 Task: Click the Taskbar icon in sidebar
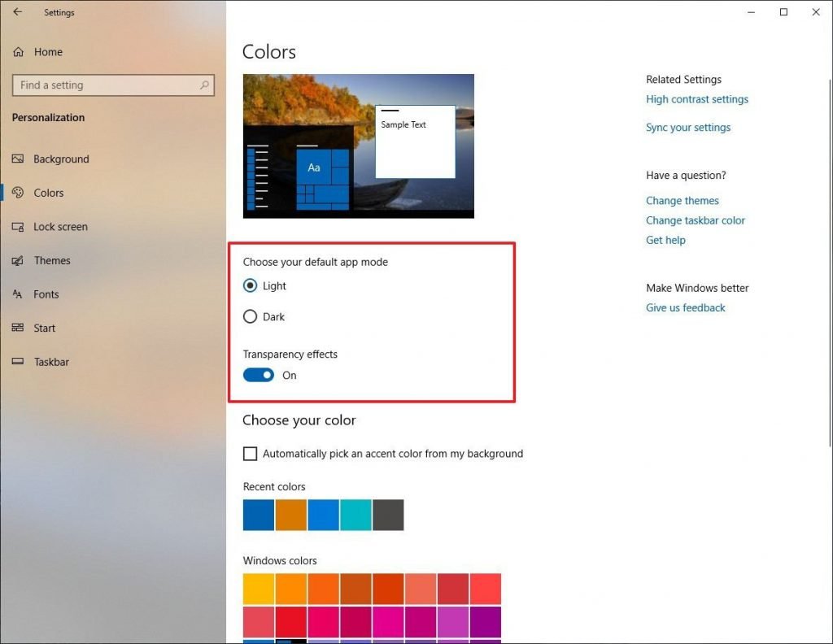[18, 362]
